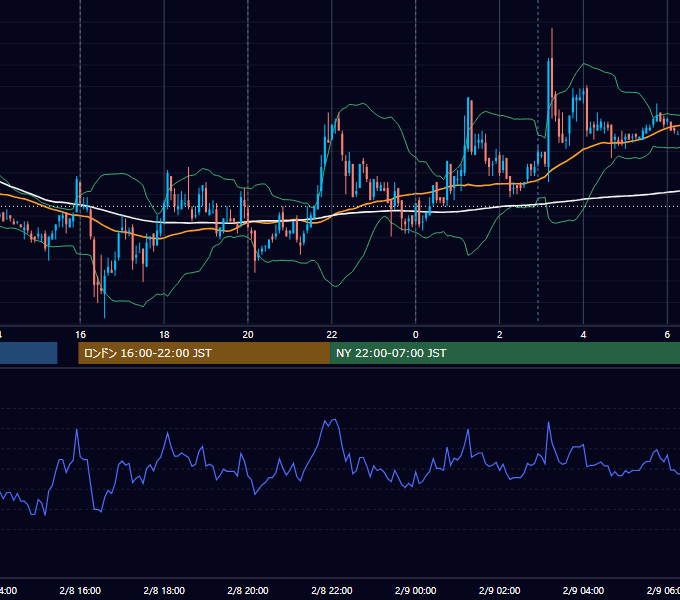Click the upper axis hour label 2
This screenshot has height=600, width=680.
[500, 335]
